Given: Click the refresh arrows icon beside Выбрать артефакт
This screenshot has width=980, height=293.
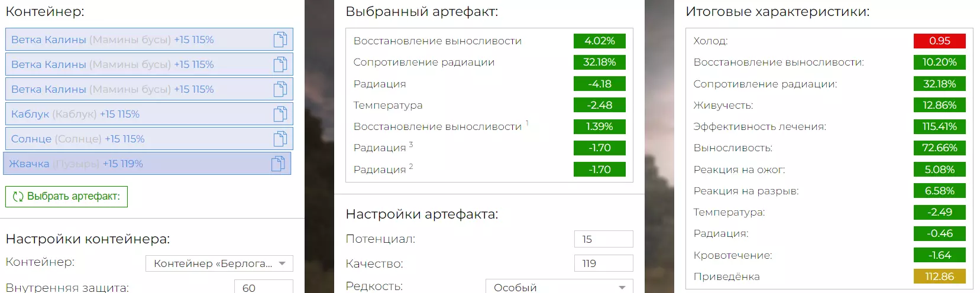Looking at the screenshot, I should pyautogui.click(x=18, y=197).
